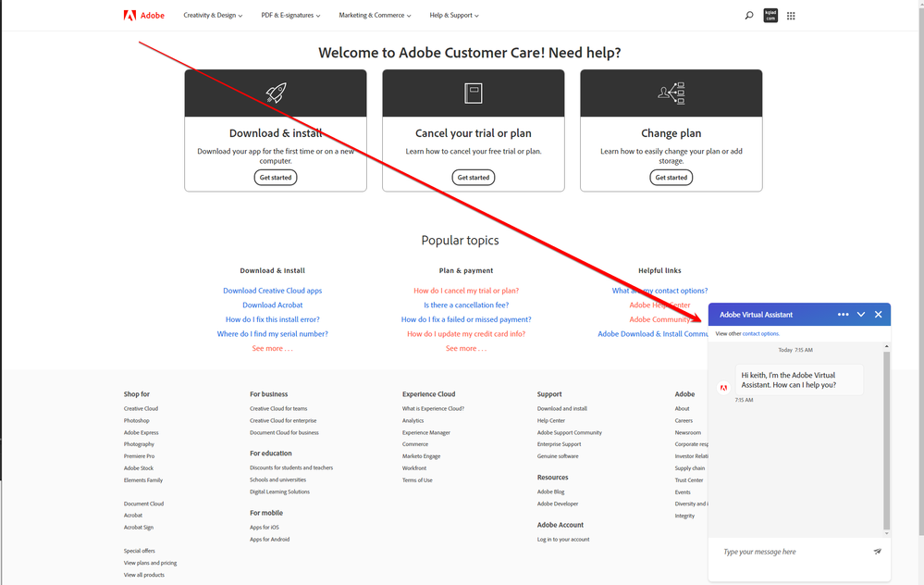The image size is (924, 585).
Task: Open Adobe Express footer link
Action: [x=141, y=432]
